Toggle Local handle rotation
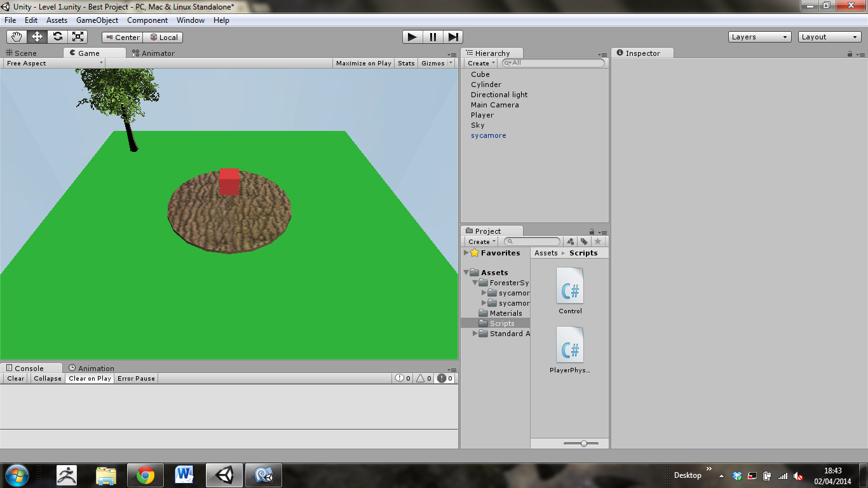Screen dimensions: 868x488 point(163,37)
